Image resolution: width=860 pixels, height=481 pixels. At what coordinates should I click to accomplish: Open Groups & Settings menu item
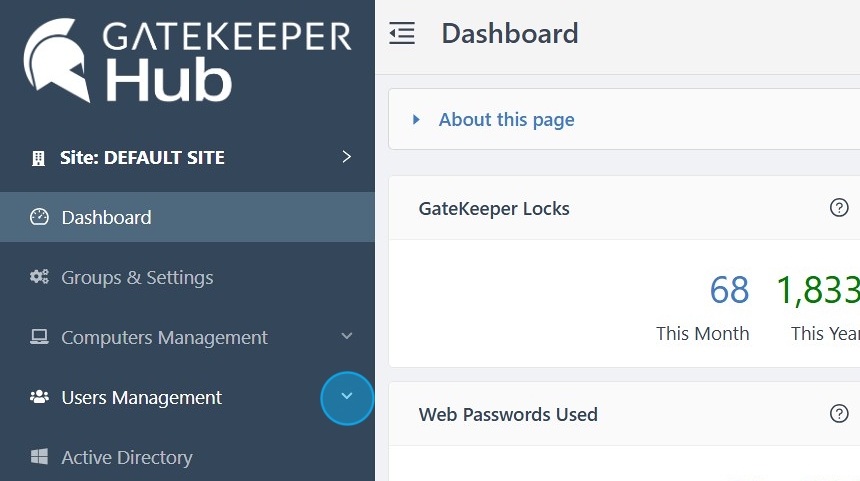pos(187,278)
